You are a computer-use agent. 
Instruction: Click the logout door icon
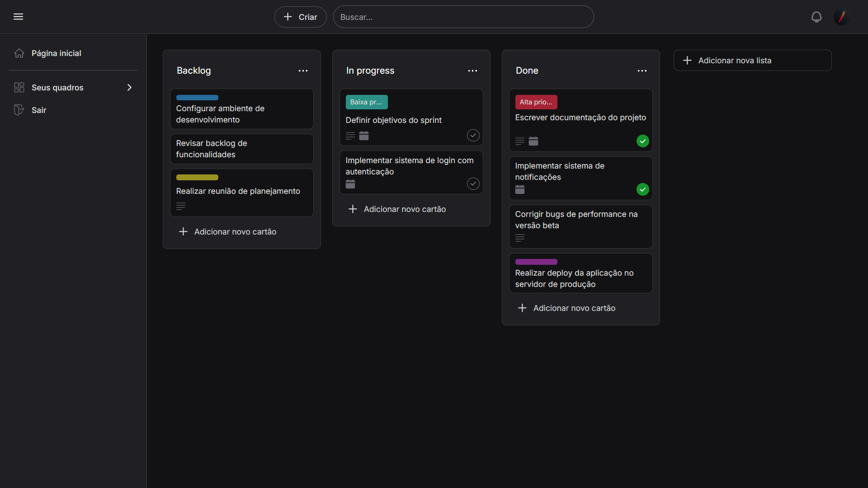(x=19, y=110)
